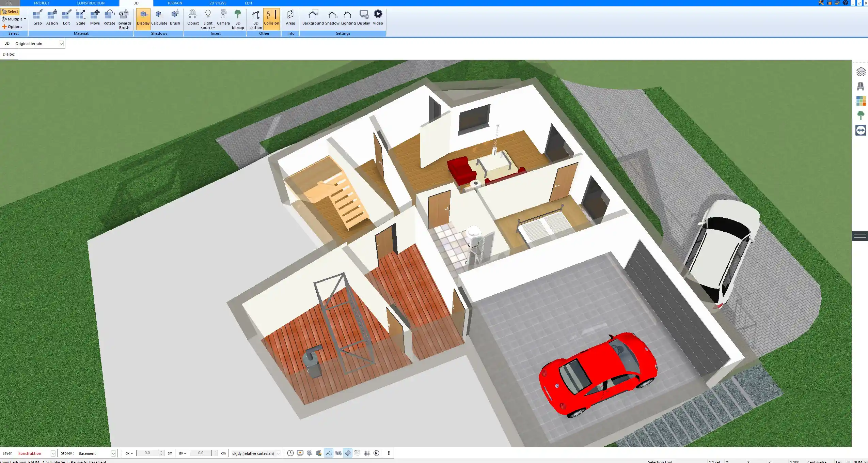Screen dimensions: 868x463
Task: Toggle the floor slab display in bottom toolbar
Action: (x=347, y=453)
